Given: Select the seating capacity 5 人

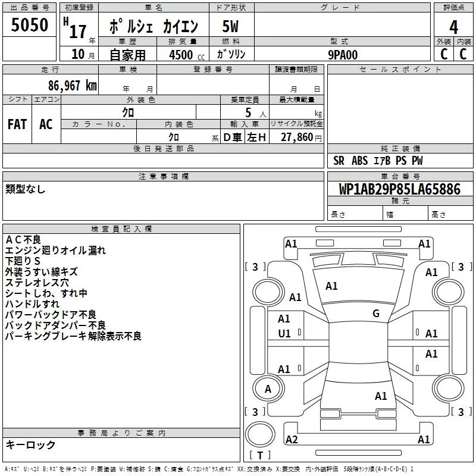Looking at the screenshot, I should (256, 112).
